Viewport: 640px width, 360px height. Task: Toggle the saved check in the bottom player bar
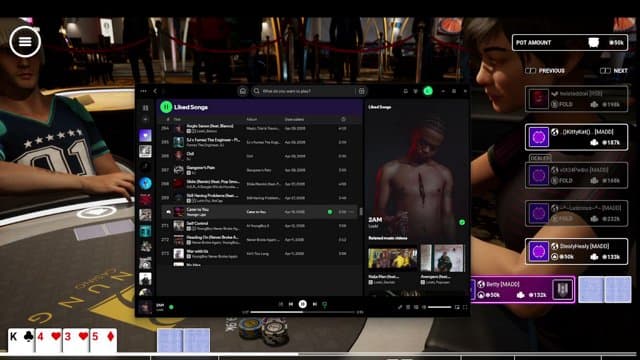[x=171, y=307]
